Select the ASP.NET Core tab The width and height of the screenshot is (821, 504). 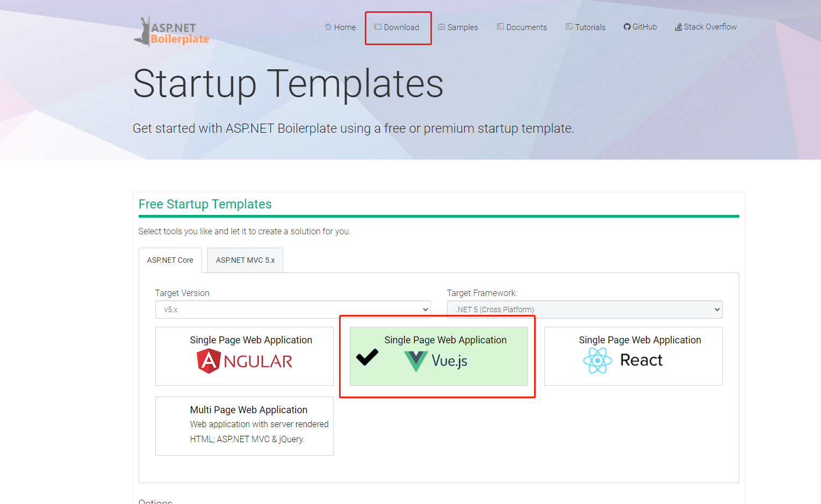(170, 260)
